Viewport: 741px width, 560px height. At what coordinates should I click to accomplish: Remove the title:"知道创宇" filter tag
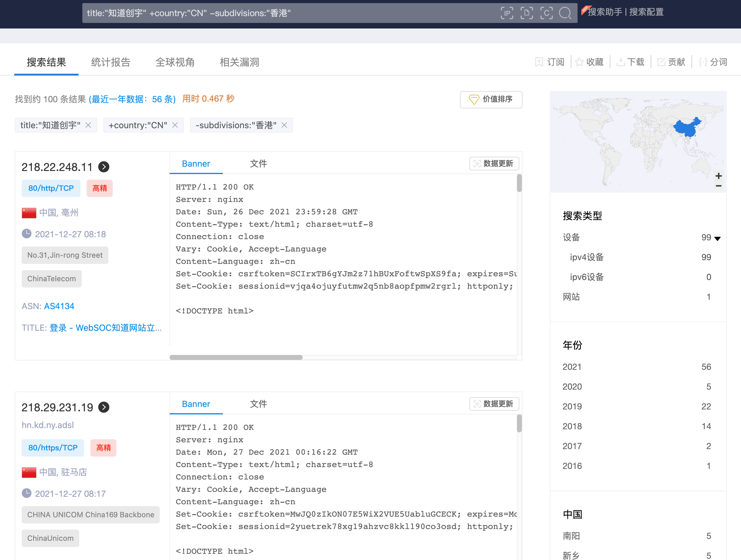89,125
